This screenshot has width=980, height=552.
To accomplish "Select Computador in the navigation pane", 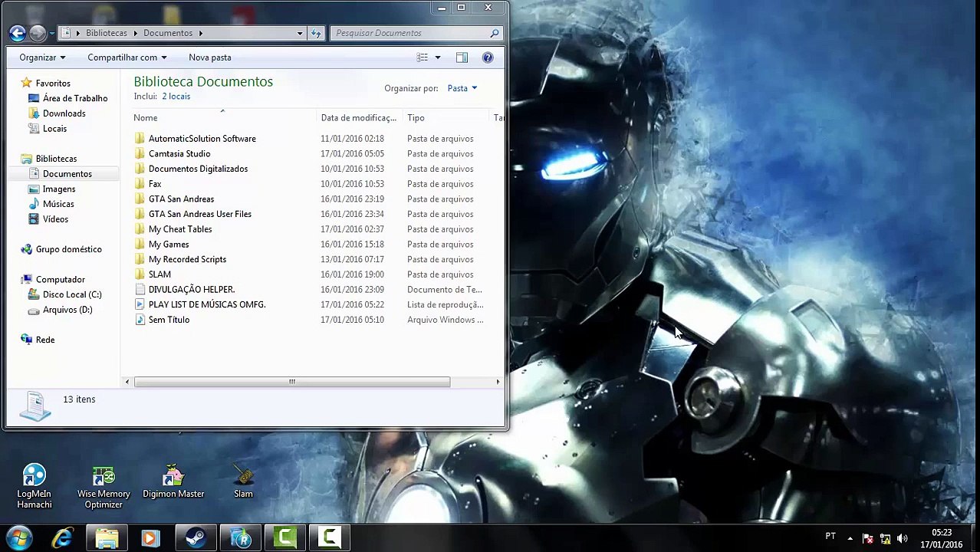I will point(60,280).
